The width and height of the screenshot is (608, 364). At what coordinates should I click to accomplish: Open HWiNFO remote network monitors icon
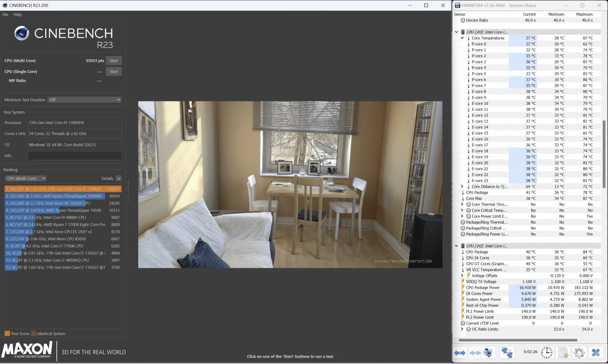(x=507, y=353)
